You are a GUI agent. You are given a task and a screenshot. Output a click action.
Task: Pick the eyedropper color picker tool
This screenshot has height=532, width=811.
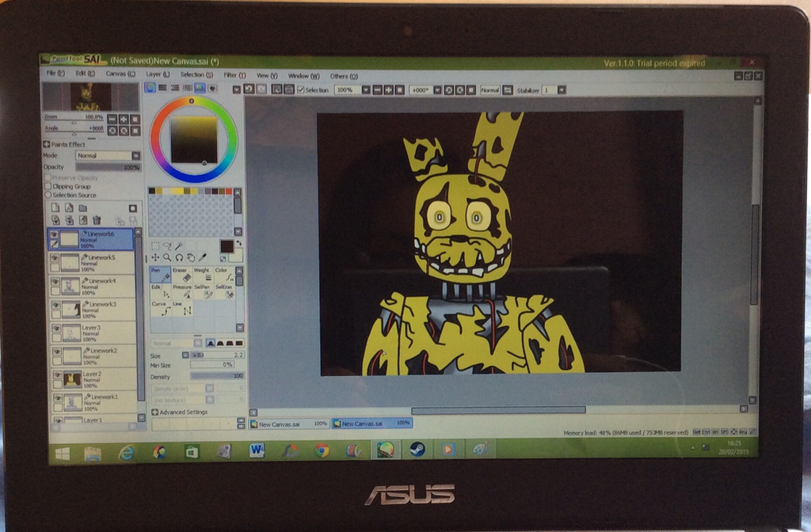coord(202,257)
